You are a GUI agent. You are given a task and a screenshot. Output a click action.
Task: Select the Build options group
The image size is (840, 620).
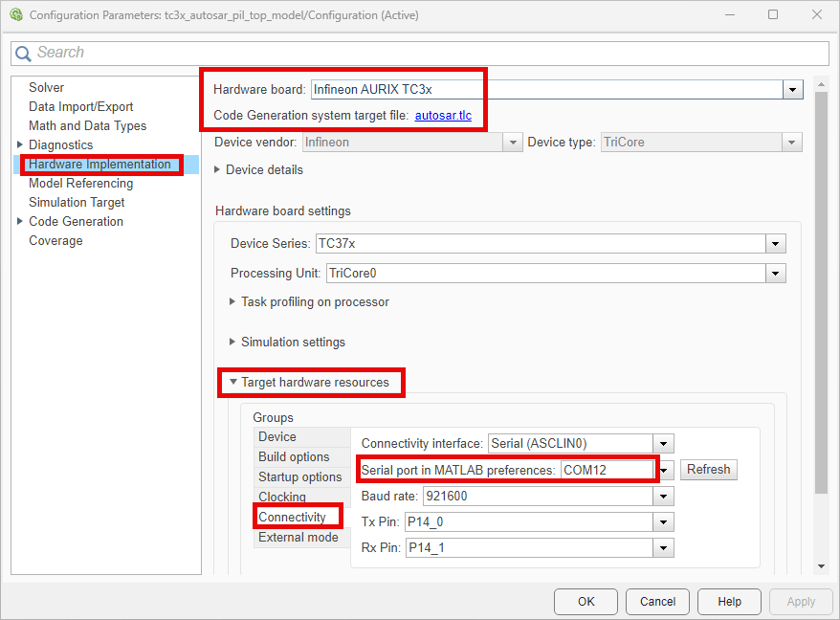[x=301, y=456]
